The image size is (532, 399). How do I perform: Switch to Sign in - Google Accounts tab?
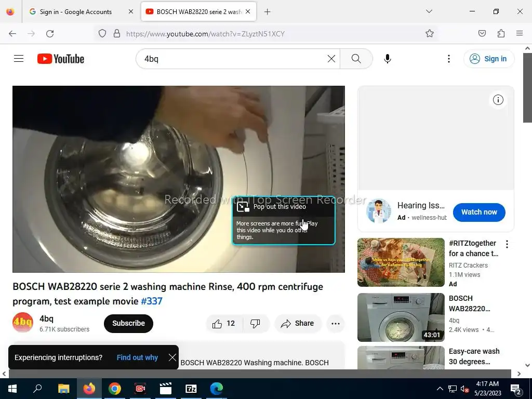tap(76, 12)
